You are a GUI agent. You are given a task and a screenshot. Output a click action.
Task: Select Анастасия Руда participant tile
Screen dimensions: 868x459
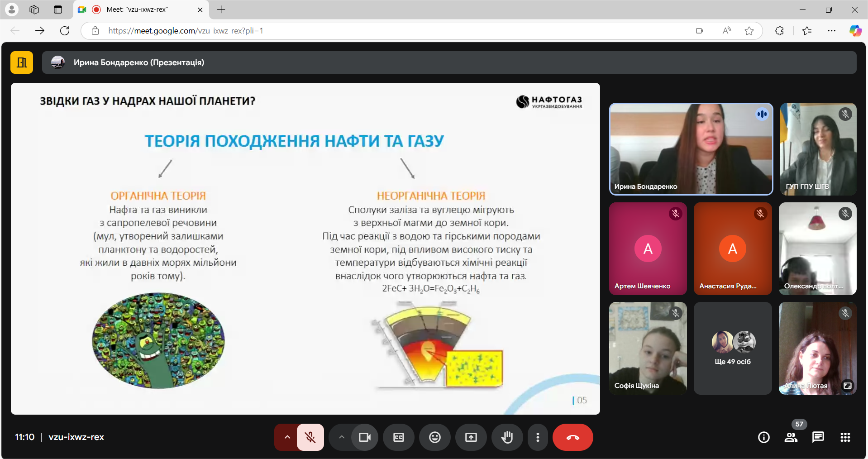tap(733, 249)
